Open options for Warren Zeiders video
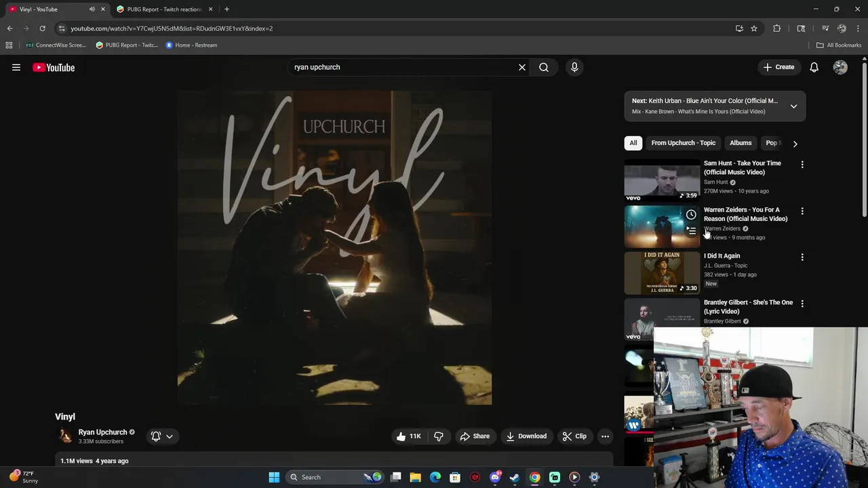 (x=802, y=211)
